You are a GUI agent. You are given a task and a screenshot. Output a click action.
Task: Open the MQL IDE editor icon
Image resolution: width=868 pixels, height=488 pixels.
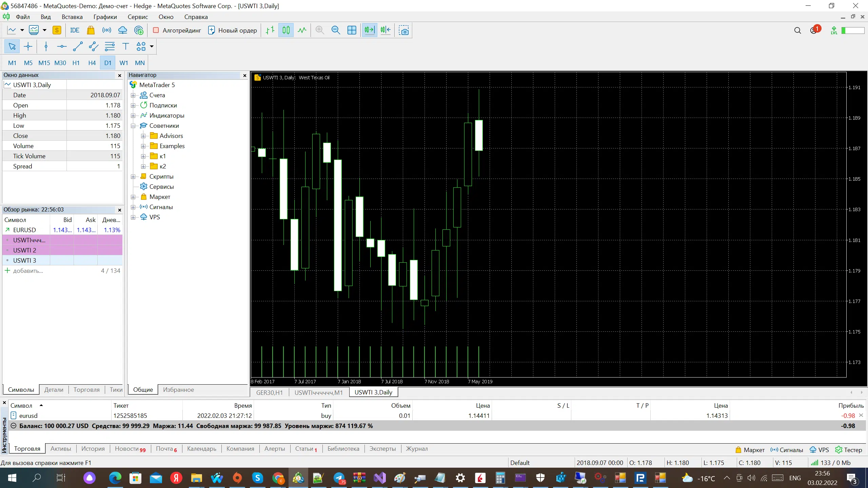pyautogui.click(x=75, y=30)
